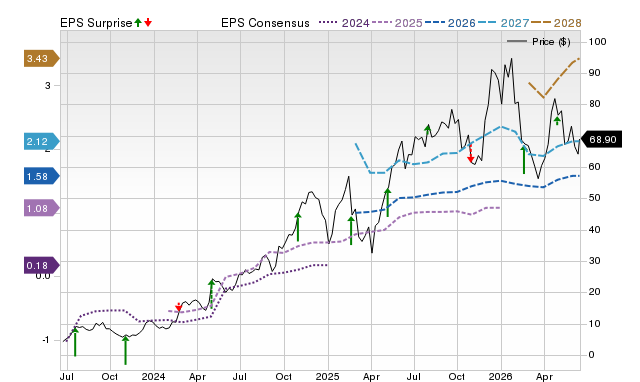Click the Price ($) legend entry

(538, 42)
